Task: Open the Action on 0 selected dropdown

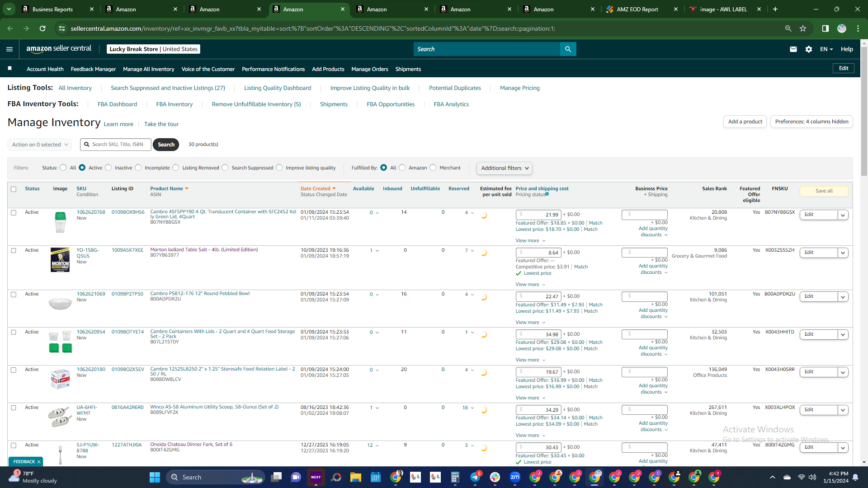Action: [x=40, y=145]
